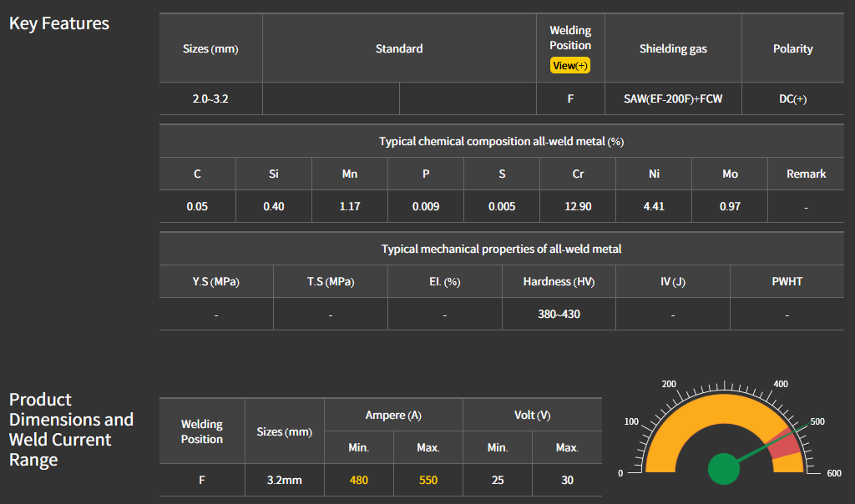Select the SAW(EF-200F)+FCW cell

point(673,98)
